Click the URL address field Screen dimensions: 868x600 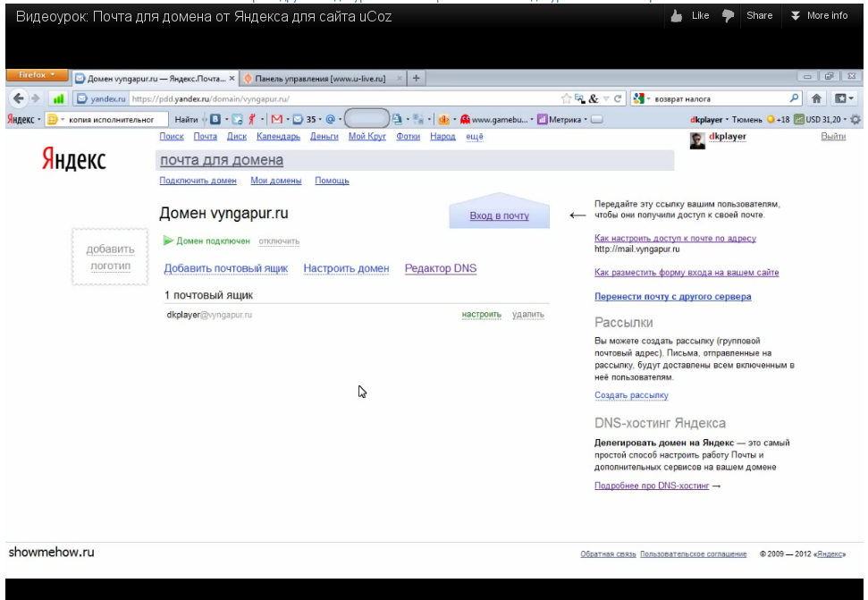click(x=343, y=99)
